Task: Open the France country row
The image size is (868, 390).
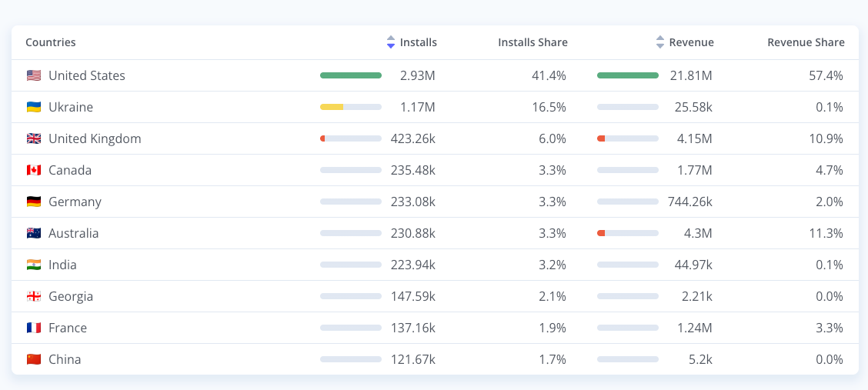Action: (435, 328)
